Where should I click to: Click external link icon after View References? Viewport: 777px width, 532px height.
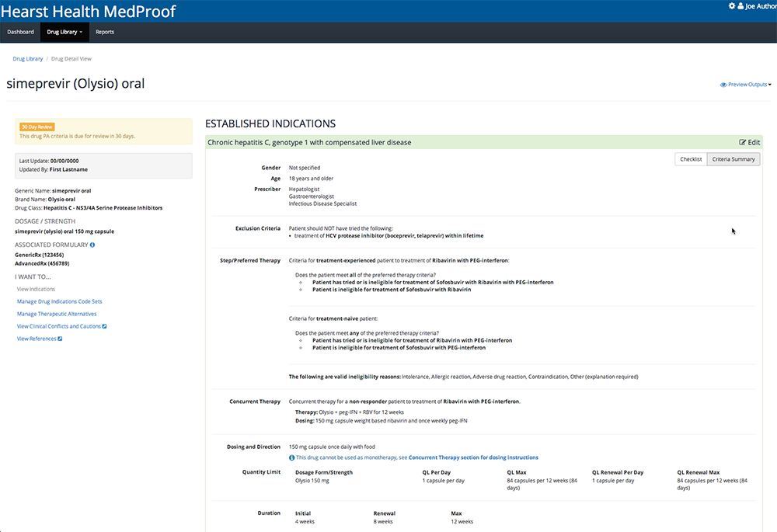pos(60,339)
